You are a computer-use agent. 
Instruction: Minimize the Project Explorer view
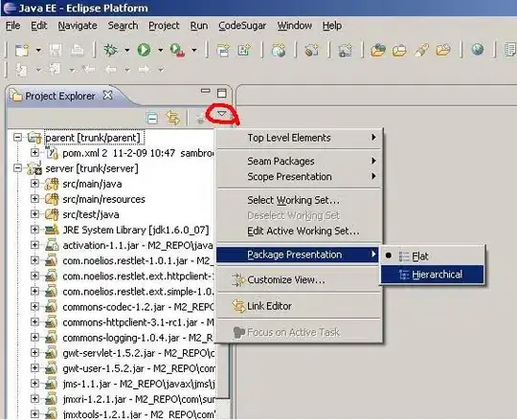pos(206,91)
